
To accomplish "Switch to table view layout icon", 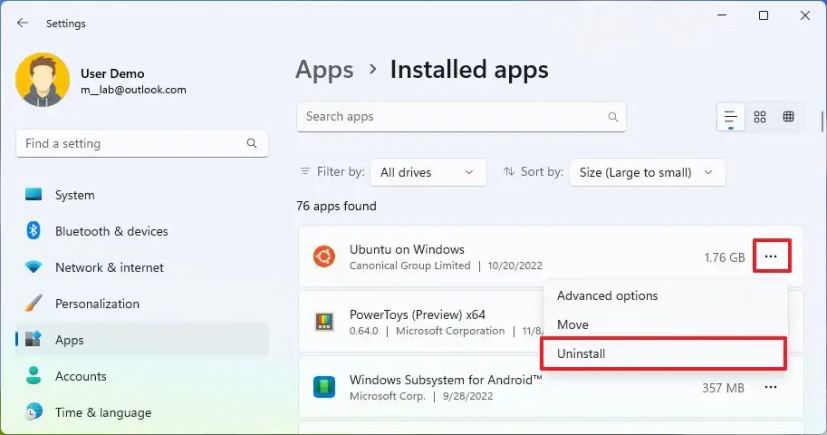I will coord(788,117).
